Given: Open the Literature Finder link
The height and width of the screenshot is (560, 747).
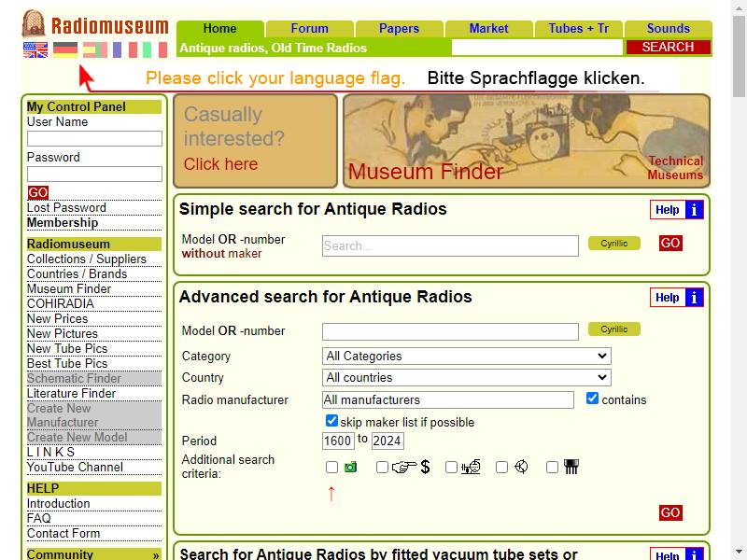Looking at the screenshot, I should coord(72,393).
